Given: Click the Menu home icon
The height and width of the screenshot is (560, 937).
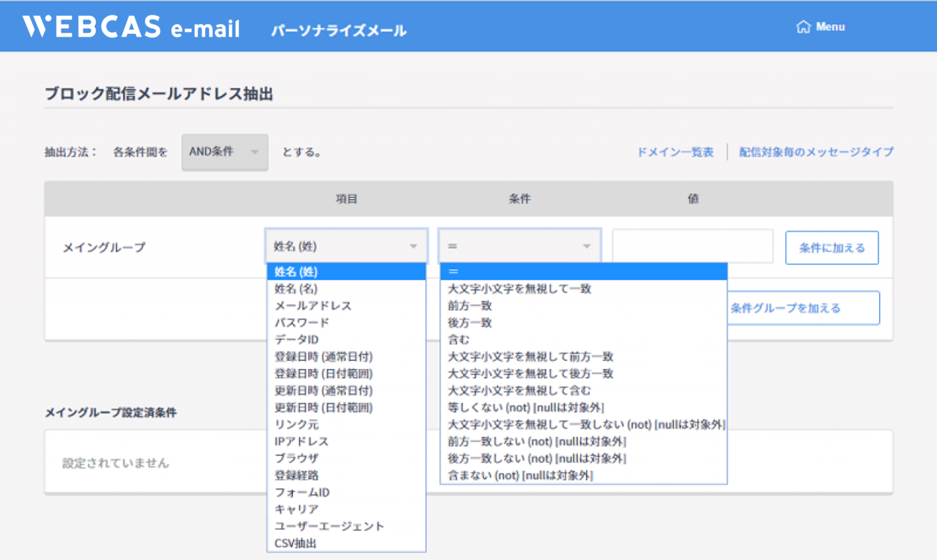Looking at the screenshot, I should [803, 27].
